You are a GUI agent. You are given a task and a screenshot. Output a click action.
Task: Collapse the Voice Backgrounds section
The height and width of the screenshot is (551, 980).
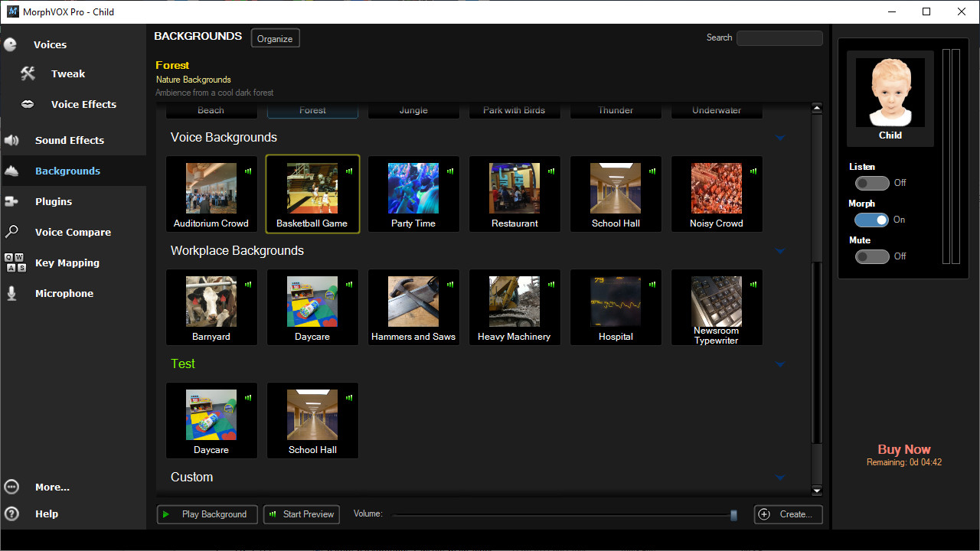[779, 138]
